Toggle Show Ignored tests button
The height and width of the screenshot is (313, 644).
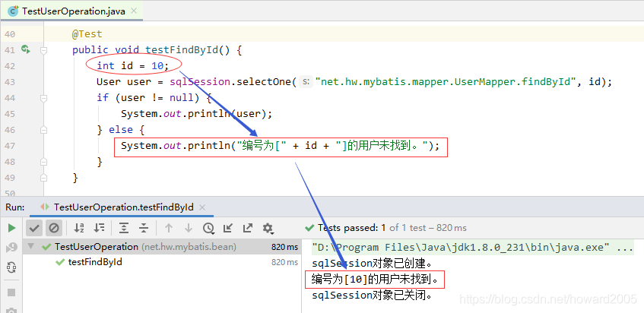click(x=54, y=228)
